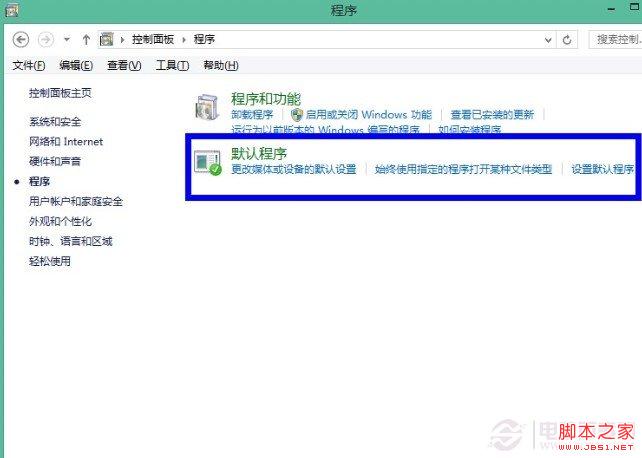Open the 帮助(H) menu
The height and width of the screenshot is (458, 642).
click(221, 65)
